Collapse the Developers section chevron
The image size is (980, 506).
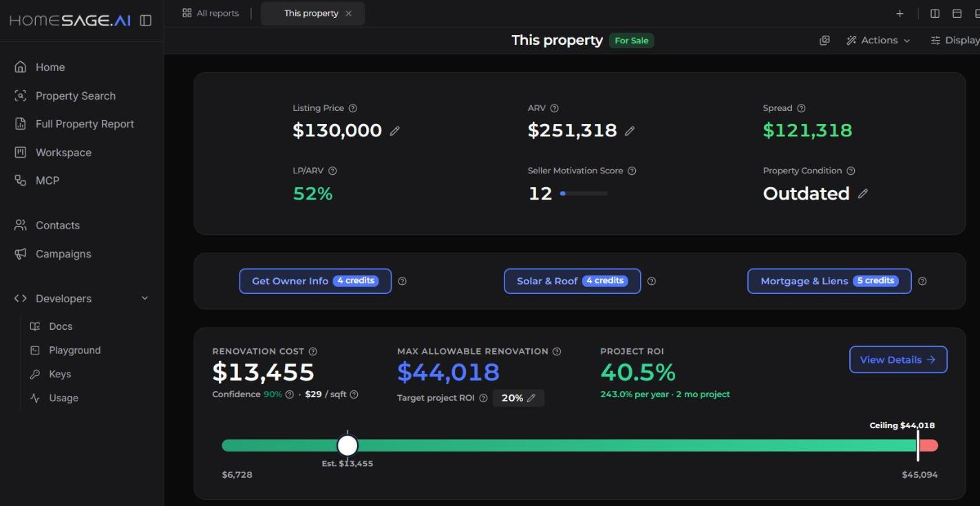click(x=145, y=298)
